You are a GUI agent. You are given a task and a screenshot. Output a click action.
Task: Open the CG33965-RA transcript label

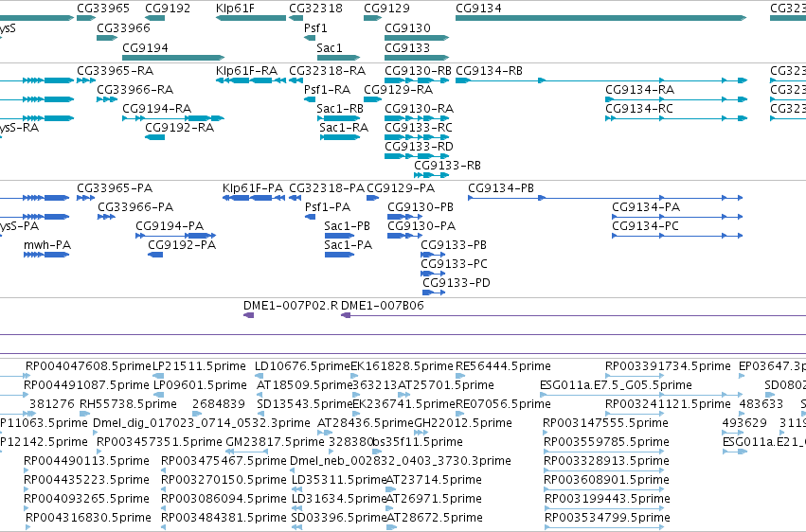tap(116, 70)
